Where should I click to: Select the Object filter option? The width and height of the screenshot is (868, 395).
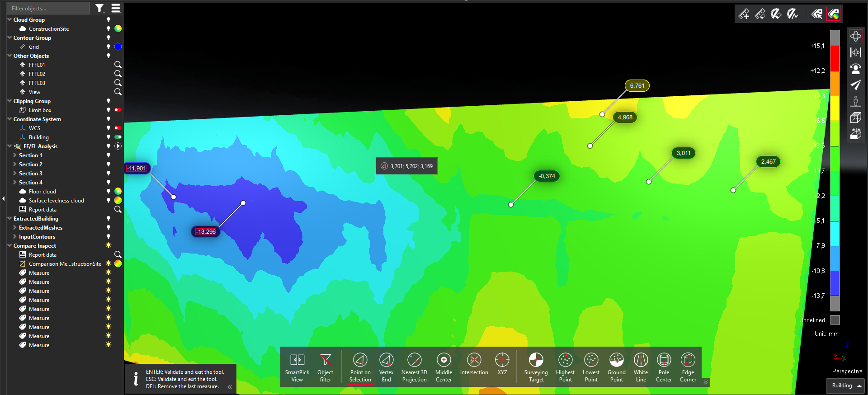click(x=325, y=367)
